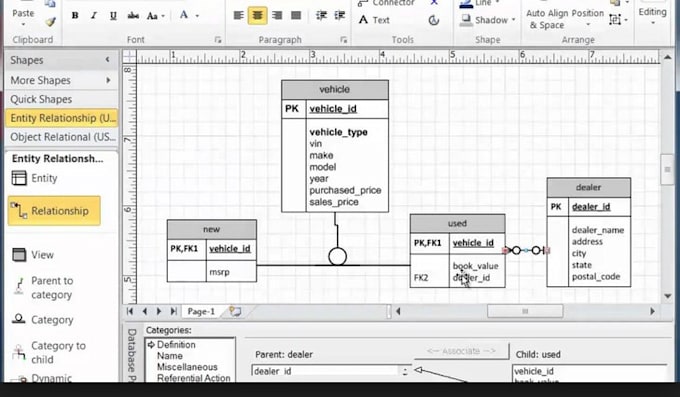This screenshot has width=680, height=397.
Task: Click horizontal scrollbar right arrow
Action: (x=652, y=311)
